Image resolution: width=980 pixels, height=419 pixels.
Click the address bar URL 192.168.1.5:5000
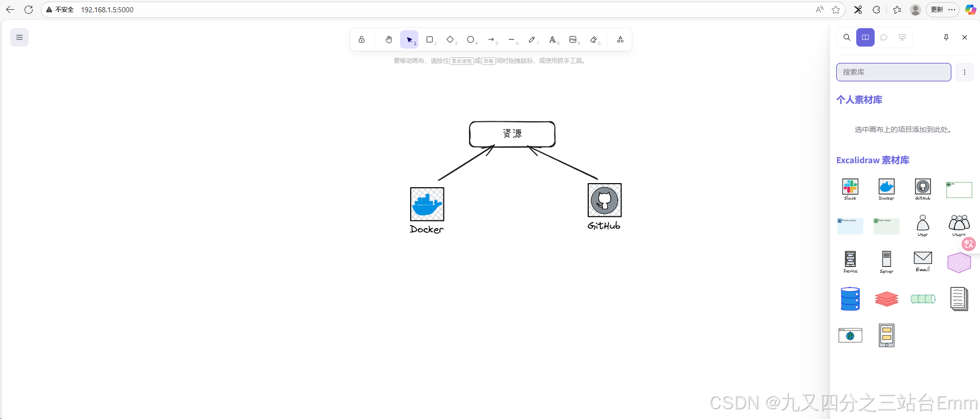(x=107, y=10)
